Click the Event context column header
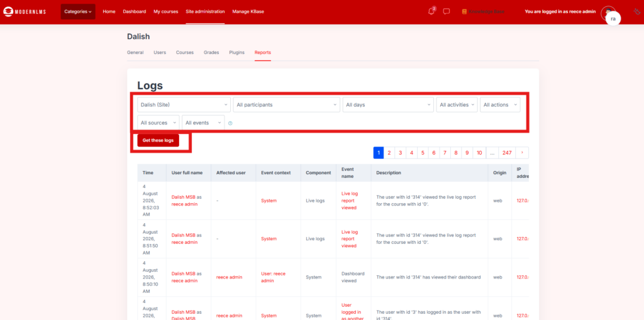This screenshot has height=320, width=644. click(x=275, y=173)
